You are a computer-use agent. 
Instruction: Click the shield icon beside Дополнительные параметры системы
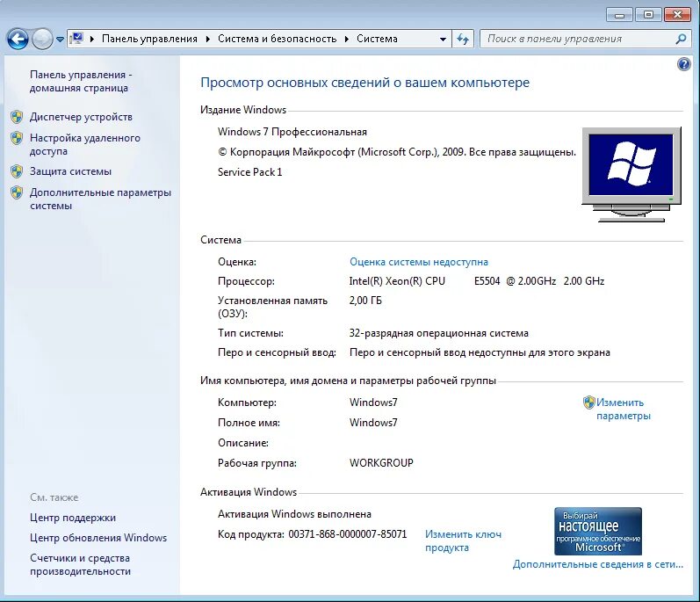(17, 192)
